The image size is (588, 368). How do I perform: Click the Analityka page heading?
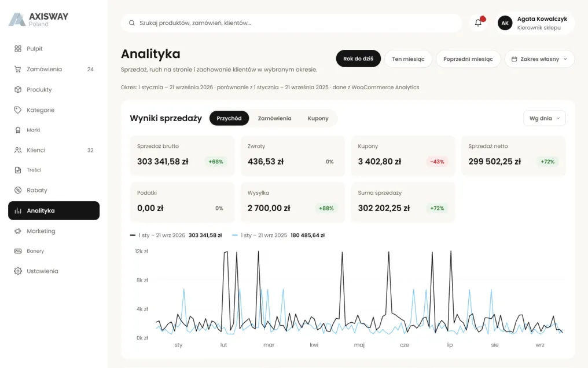coord(150,54)
